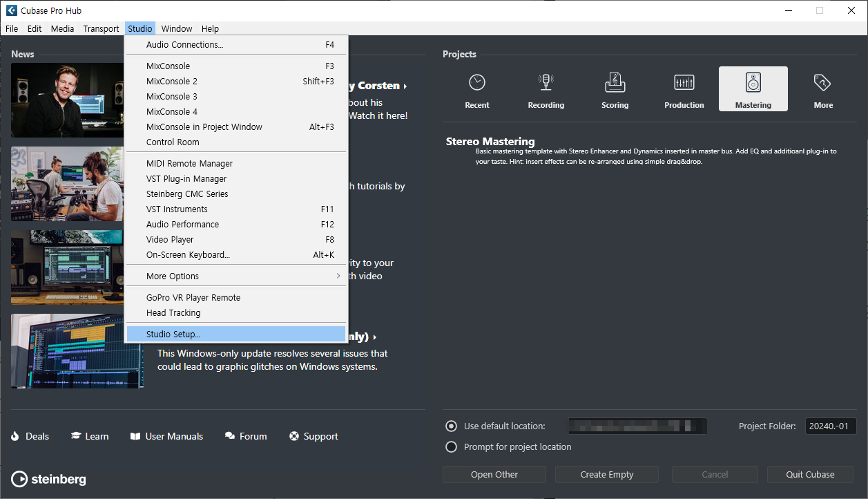Screen dimensions: 868x499
Task: Open the Window menu
Action: [177, 28]
